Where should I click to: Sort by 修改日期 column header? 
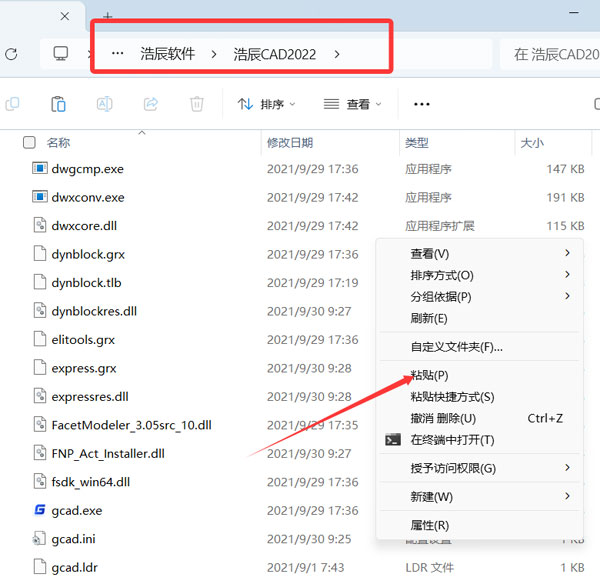click(290, 143)
